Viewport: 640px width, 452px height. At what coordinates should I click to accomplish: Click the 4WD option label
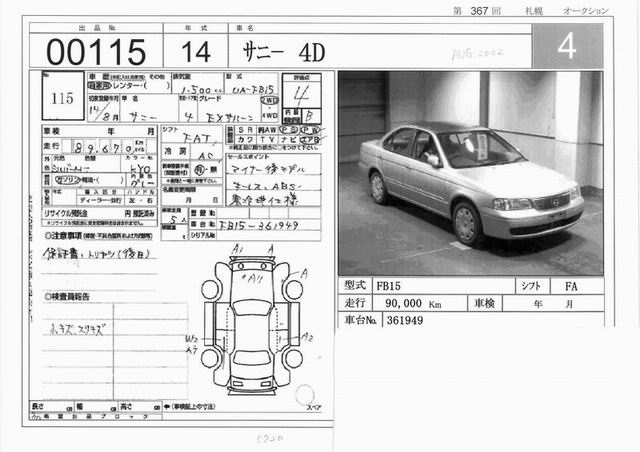[x=270, y=116]
